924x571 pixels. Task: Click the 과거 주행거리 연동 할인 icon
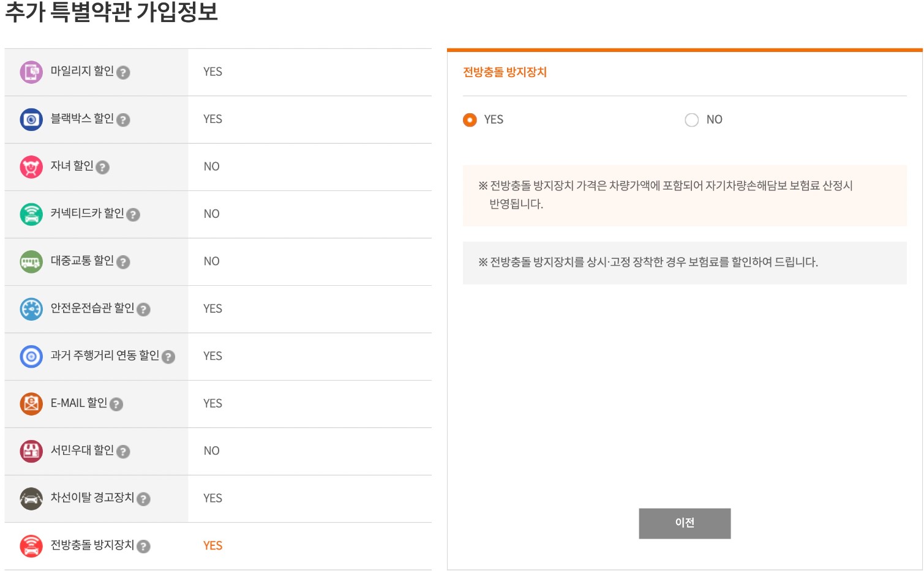pos(31,356)
